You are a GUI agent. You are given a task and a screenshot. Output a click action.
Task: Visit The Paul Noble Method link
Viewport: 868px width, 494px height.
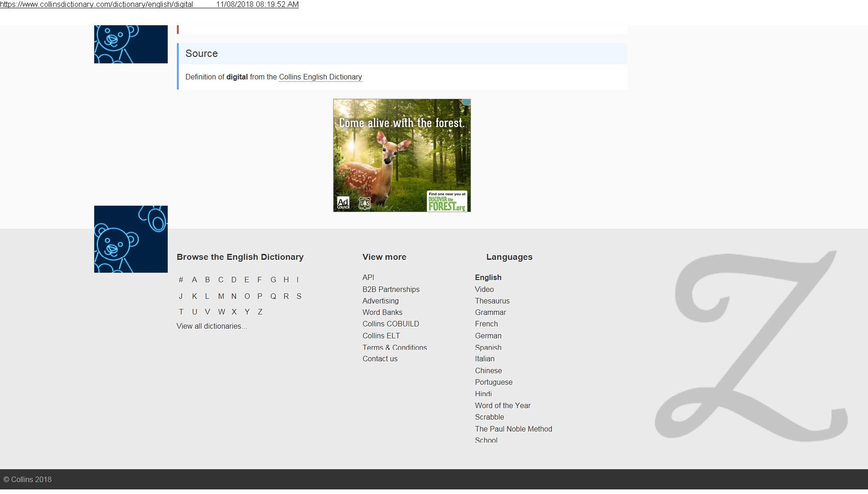513,429
